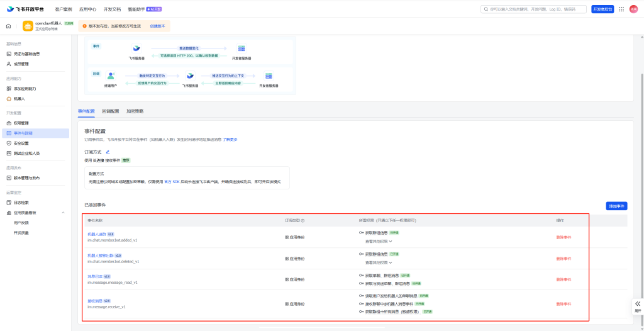
Task: Expand the side panel with 展开 arrows
Action: (x=637, y=305)
